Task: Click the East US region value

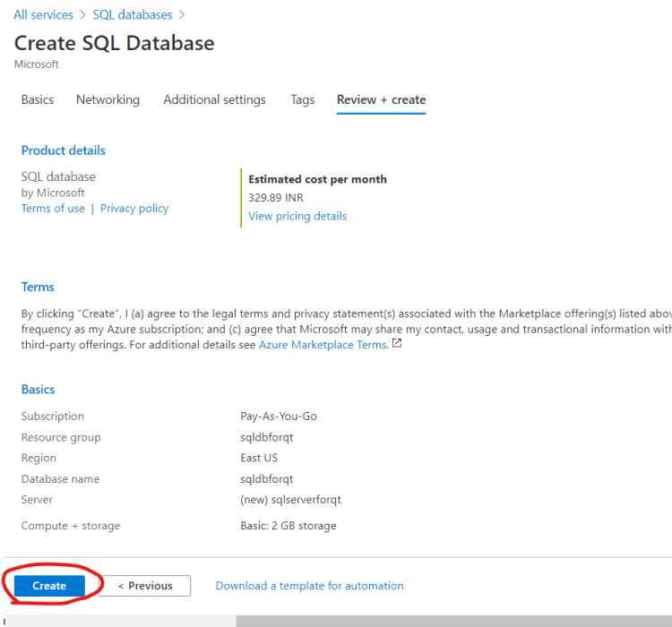Action: 259,458
